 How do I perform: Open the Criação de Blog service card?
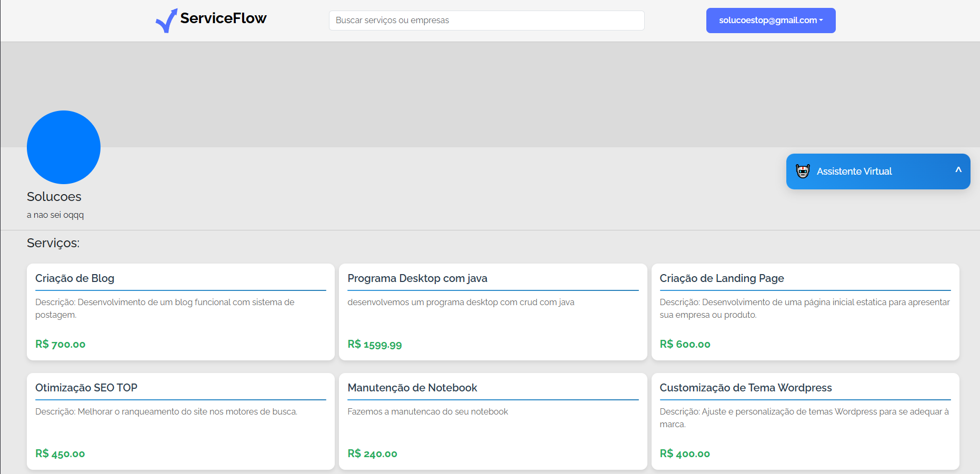tap(181, 312)
